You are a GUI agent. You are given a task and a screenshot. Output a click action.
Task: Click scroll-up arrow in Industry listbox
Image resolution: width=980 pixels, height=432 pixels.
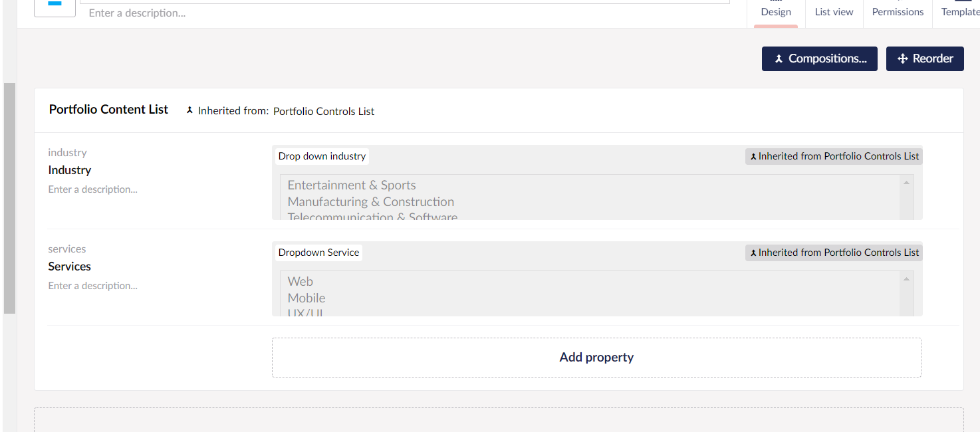tap(906, 182)
